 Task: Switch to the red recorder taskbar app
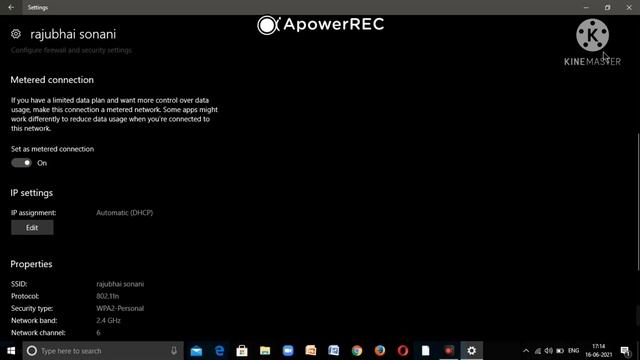[x=449, y=351]
